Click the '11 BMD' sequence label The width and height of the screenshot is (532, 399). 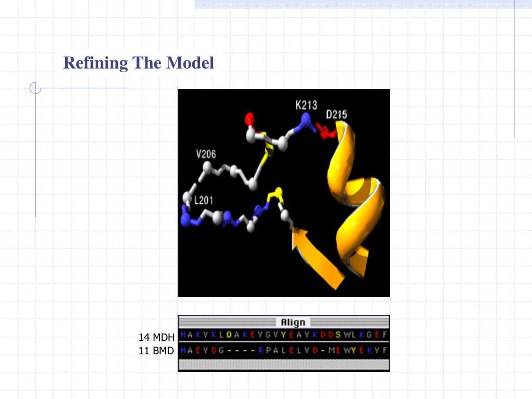tap(156, 351)
